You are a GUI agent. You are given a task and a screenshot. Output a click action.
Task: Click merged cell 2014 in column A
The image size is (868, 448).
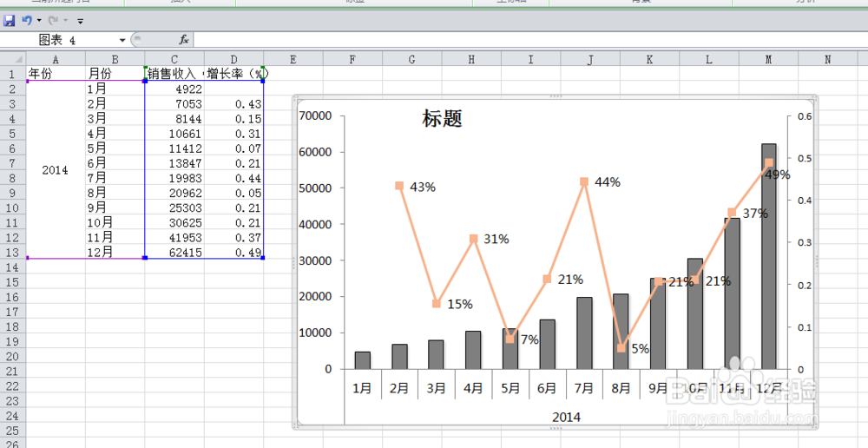coord(56,170)
